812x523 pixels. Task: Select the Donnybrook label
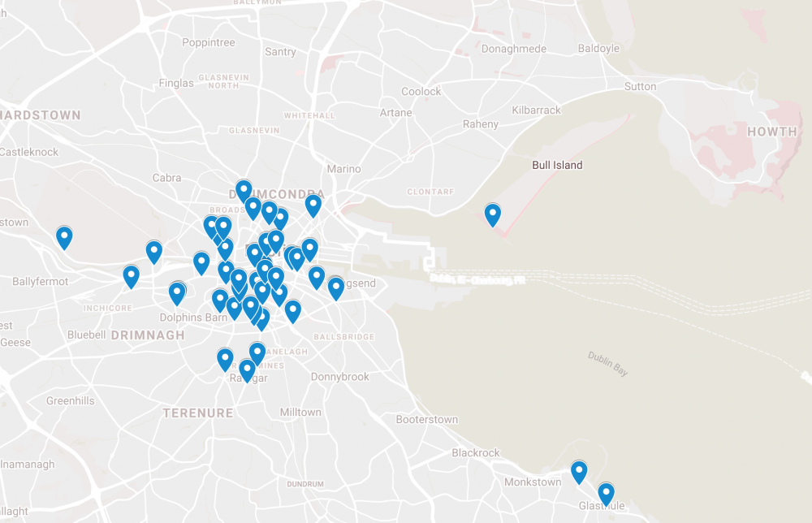click(339, 377)
